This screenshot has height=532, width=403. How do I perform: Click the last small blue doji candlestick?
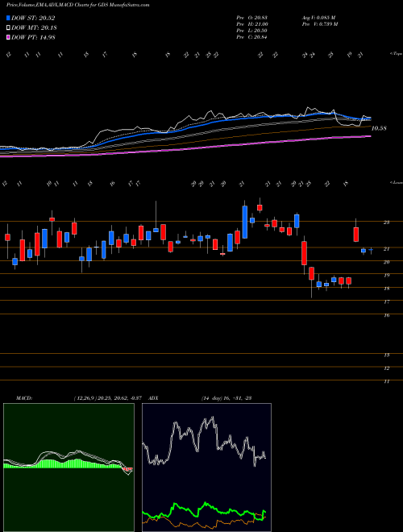coord(371,251)
